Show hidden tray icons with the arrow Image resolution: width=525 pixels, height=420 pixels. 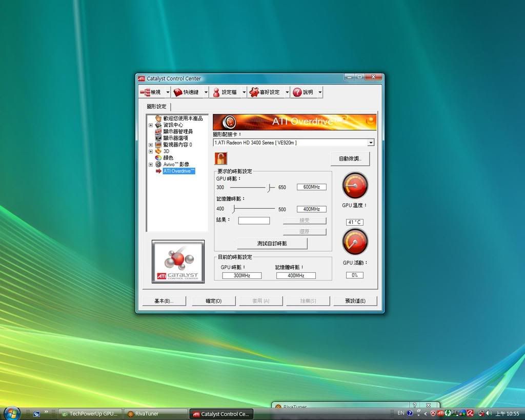425,414
